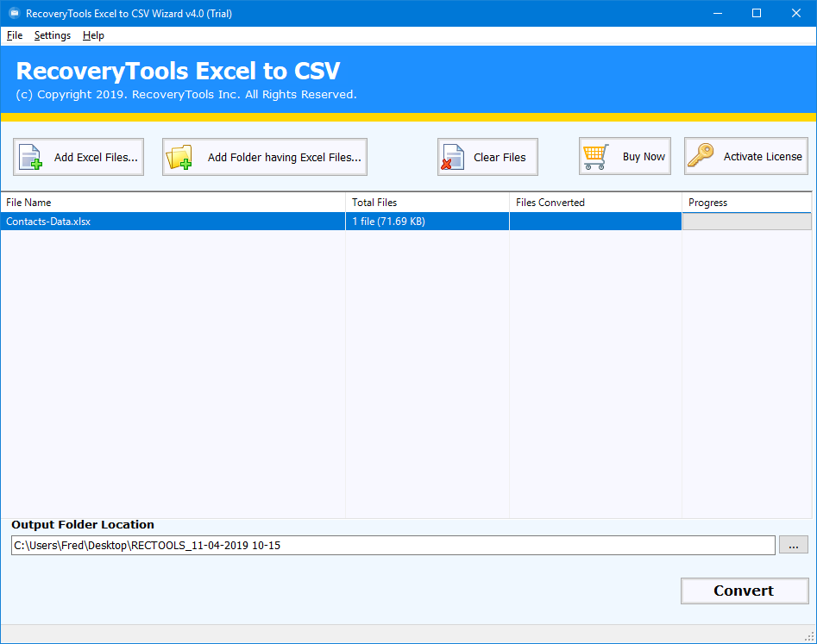
Task: Minimize the Excel to CSV Wizard window
Action: tap(718, 13)
